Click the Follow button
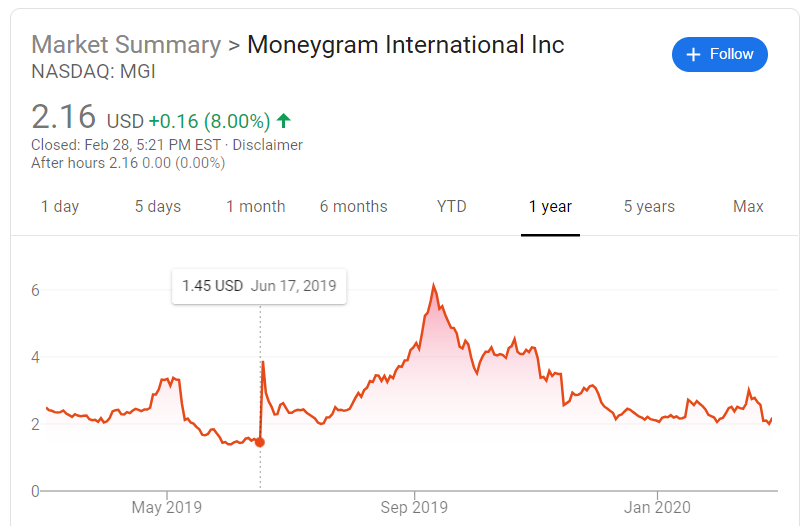Image resolution: width=810 pixels, height=526 pixels. 720,54
